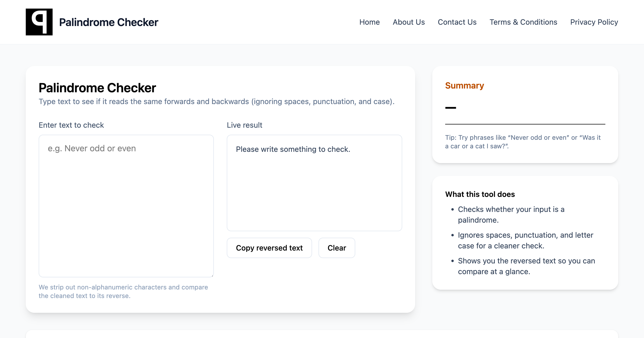644x338 pixels.
Task: View the Terms & Conditions page
Action: (x=523, y=22)
